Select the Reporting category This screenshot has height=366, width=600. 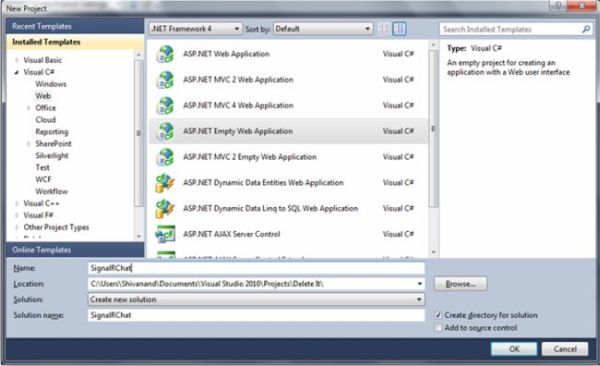click(52, 132)
